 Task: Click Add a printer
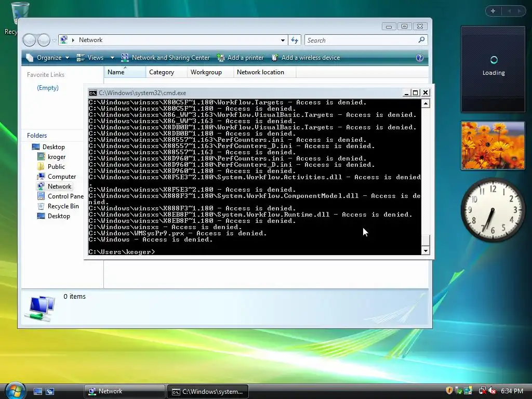[241, 58]
